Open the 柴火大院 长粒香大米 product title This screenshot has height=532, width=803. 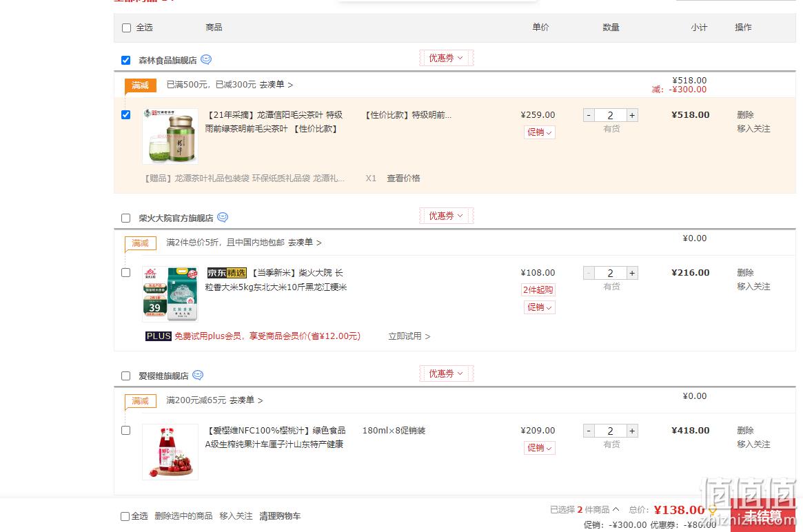click(x=276, y=280)
